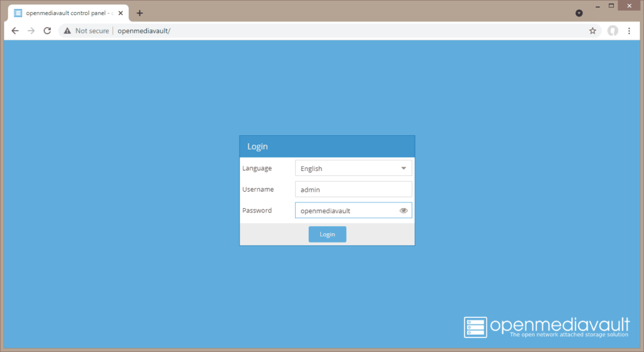Select the openmediavault control panel tab

tap(66, 13)
